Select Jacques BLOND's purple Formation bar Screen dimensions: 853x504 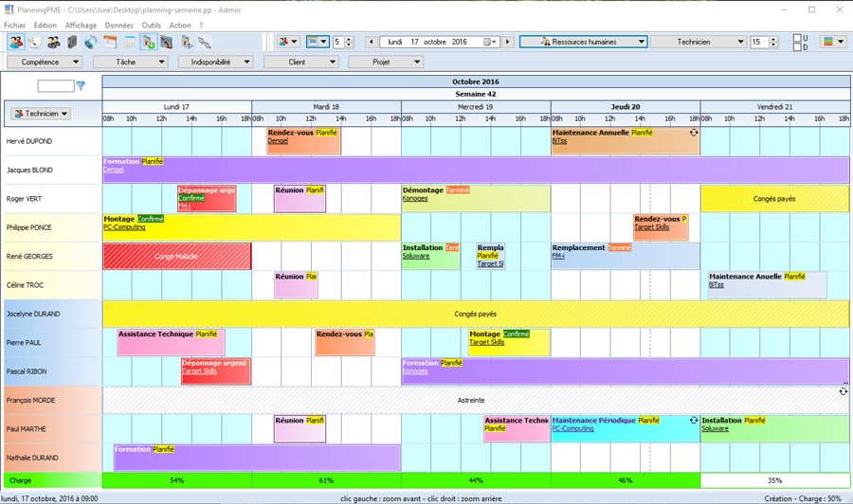pos(476,171)
